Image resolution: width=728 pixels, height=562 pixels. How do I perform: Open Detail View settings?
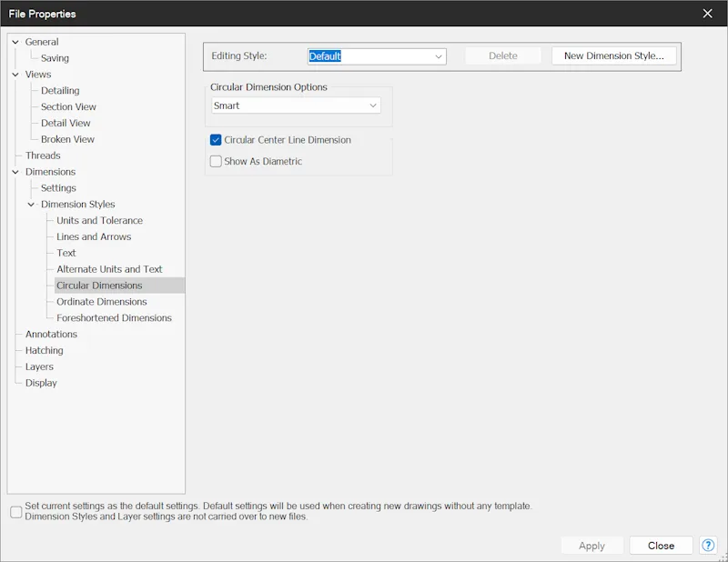66,123
